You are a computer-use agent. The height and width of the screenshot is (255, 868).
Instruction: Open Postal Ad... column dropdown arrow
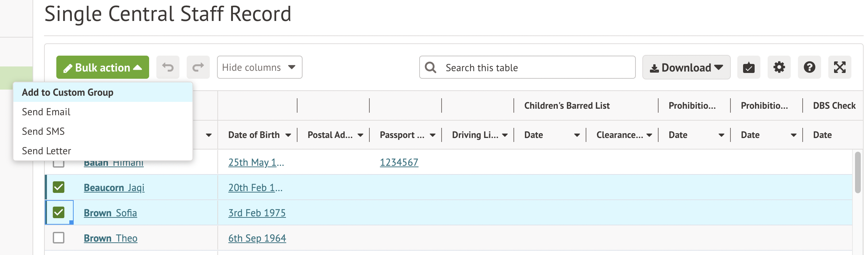pos(360,135)
